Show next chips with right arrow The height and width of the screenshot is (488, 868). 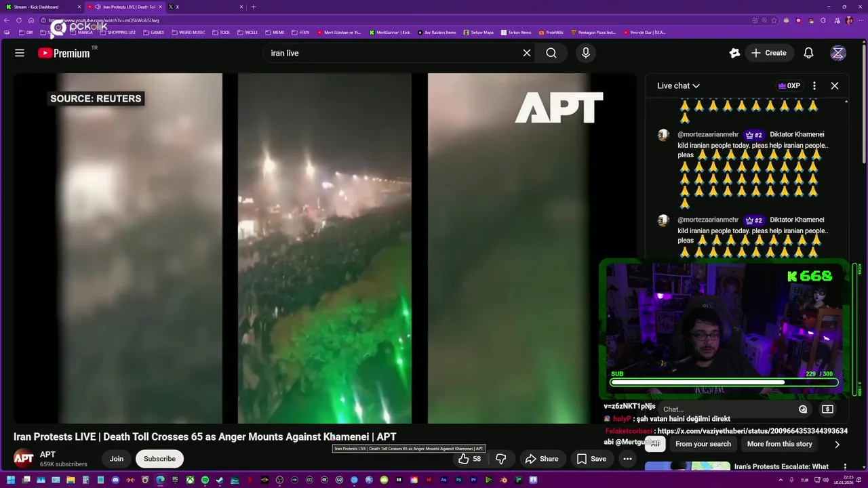pos(837,445)
